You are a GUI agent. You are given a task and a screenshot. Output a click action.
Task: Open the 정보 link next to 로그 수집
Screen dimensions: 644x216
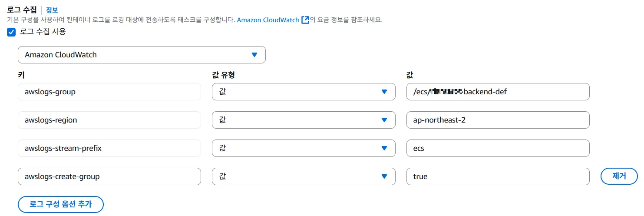pyautogui.click(x=52, y=10)
